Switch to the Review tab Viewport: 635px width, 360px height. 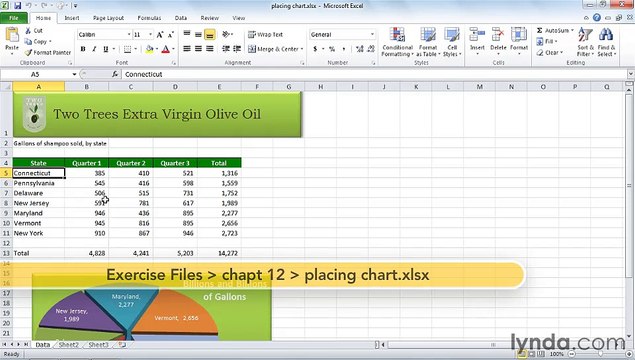(210, 18)
